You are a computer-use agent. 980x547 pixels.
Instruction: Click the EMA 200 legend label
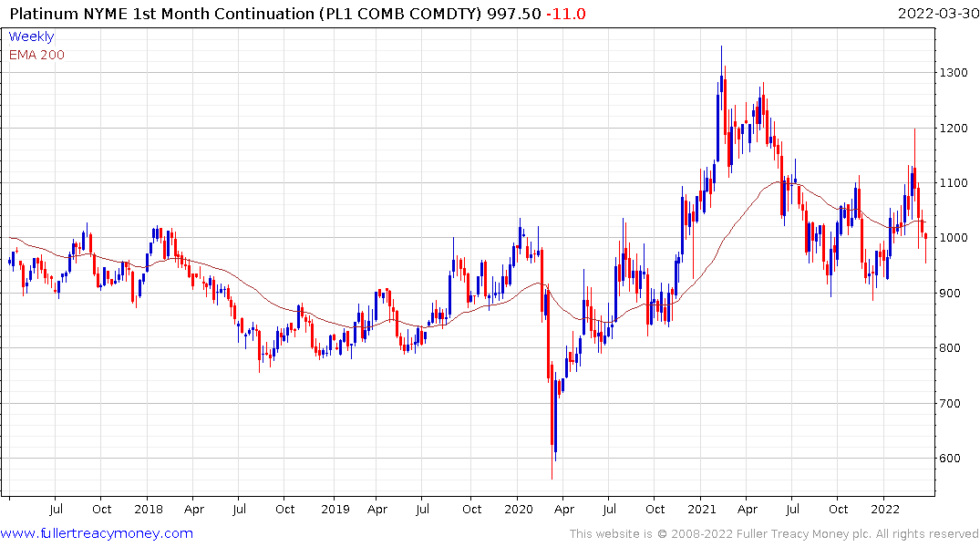click(x=36, y=55)
